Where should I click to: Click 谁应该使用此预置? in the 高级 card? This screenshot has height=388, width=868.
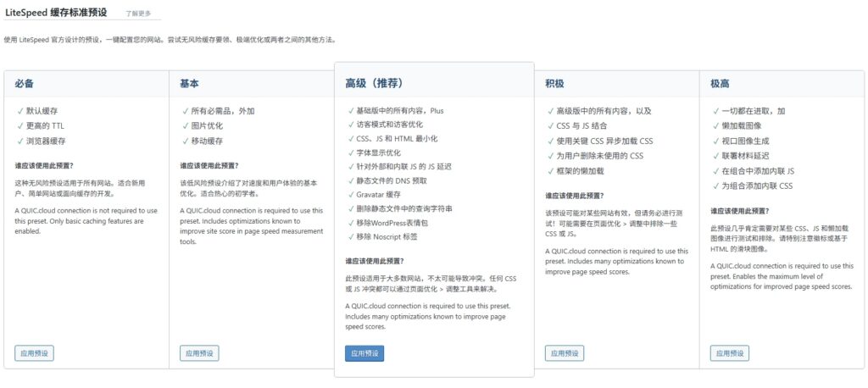pyautogui.click(x=374, y=261)
